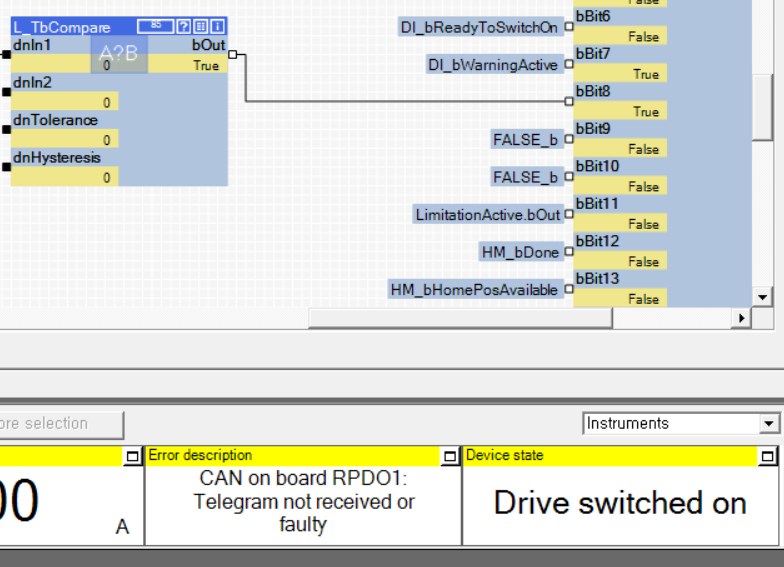Click the bOut output port connector
The height and width of the screenshot is (567, 784).
pos(232,54)
